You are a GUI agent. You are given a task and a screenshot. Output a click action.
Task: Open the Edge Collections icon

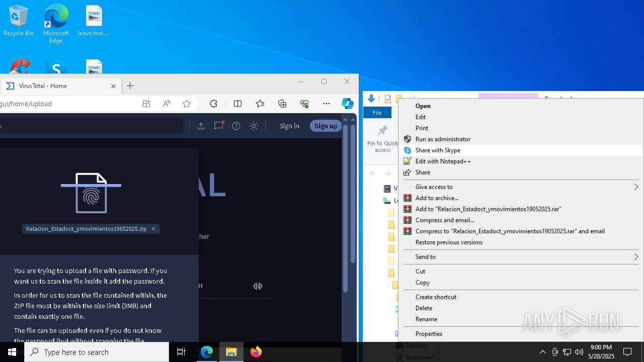click(282, 104)
